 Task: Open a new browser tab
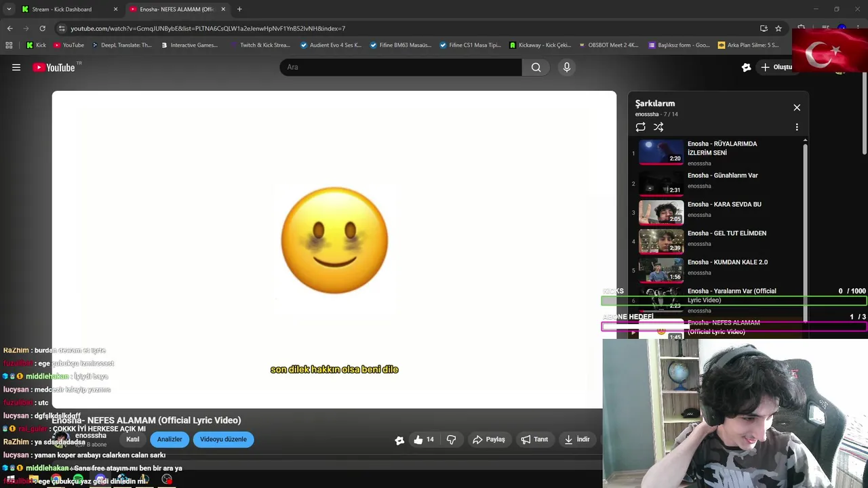point(239,9)
